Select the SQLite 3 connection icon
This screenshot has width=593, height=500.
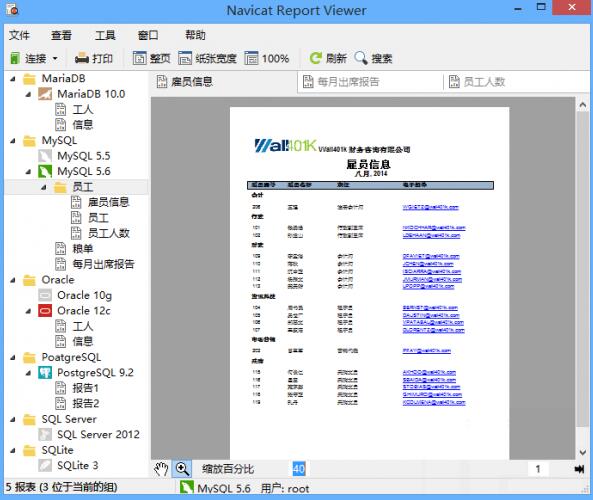(45, 465)
